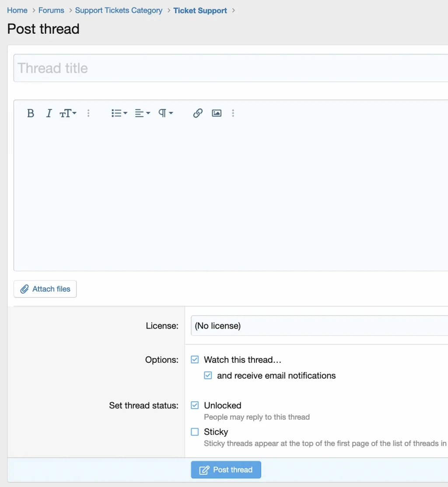Click the Attach files button
This screenshot has height=487, width=448.
click(45, 289)
